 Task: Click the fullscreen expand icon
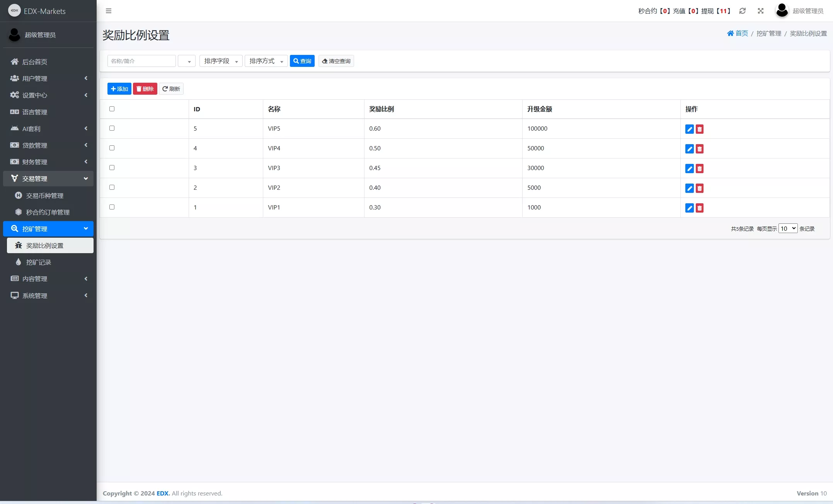pyautogui.click(x=760, y=11)
